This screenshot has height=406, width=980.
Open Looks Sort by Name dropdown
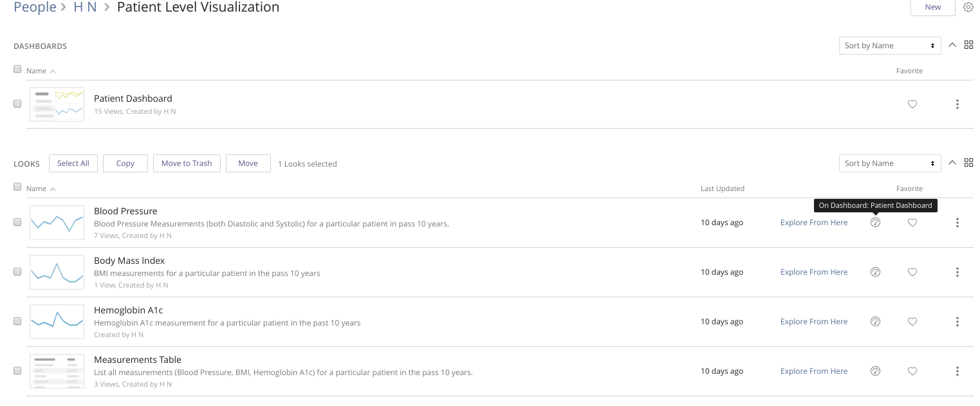tap(889, 163)
